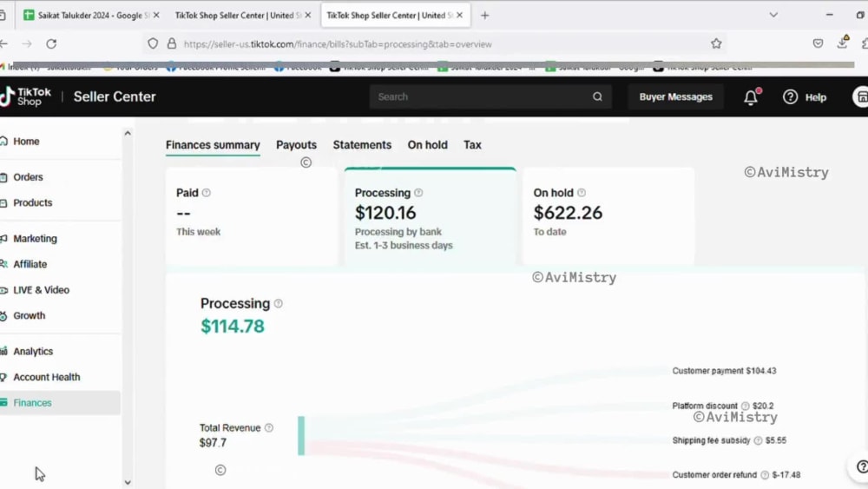Select the On hold $622.26 card
Screen dimensions: 868x489
(x=608, y=216)
